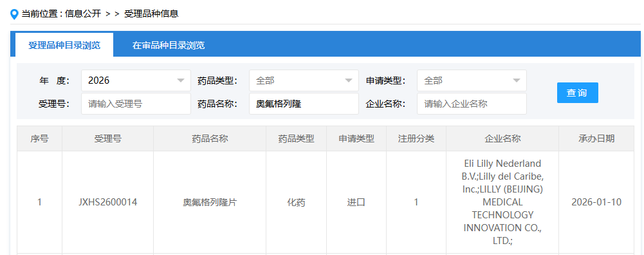Click the 承办日期 column header
The width and height of the screenshot is (644, 255).
596,138
